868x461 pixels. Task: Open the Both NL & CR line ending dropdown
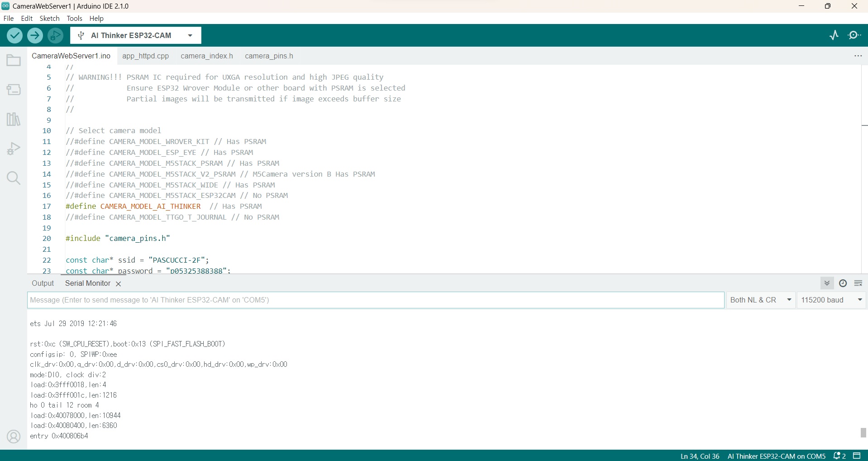tap(761, 300)
